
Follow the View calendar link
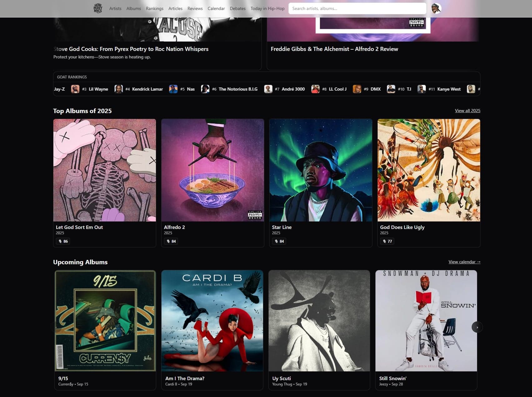pos(464,262)
